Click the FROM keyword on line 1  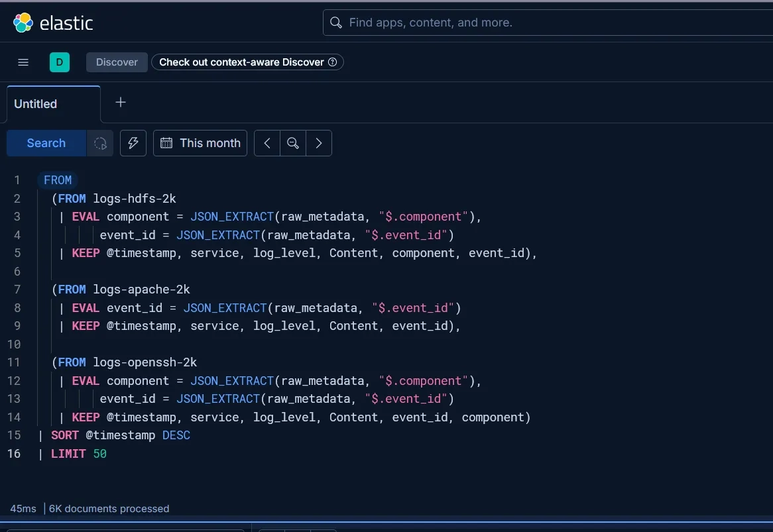coord(58,180)
